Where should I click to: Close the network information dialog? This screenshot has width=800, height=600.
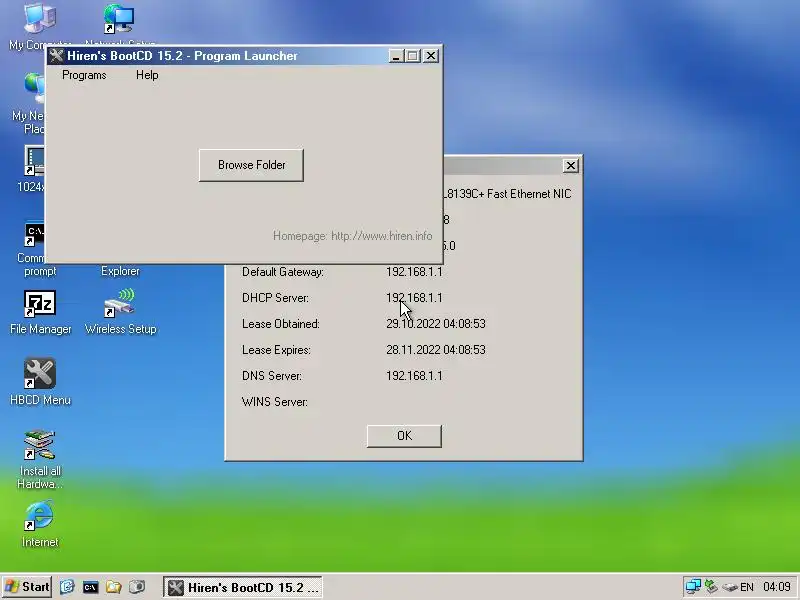(x=570, y=165)
